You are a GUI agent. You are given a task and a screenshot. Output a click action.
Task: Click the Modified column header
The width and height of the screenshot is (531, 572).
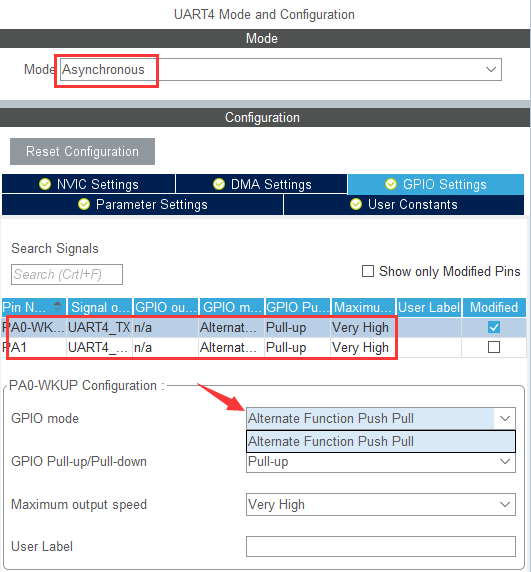tap(494, 307)
